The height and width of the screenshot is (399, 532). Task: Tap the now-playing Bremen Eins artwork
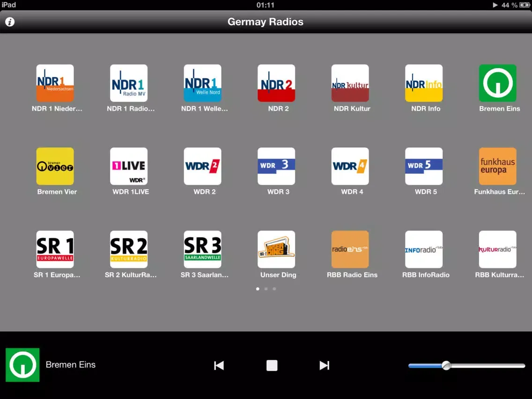(22, 365)
